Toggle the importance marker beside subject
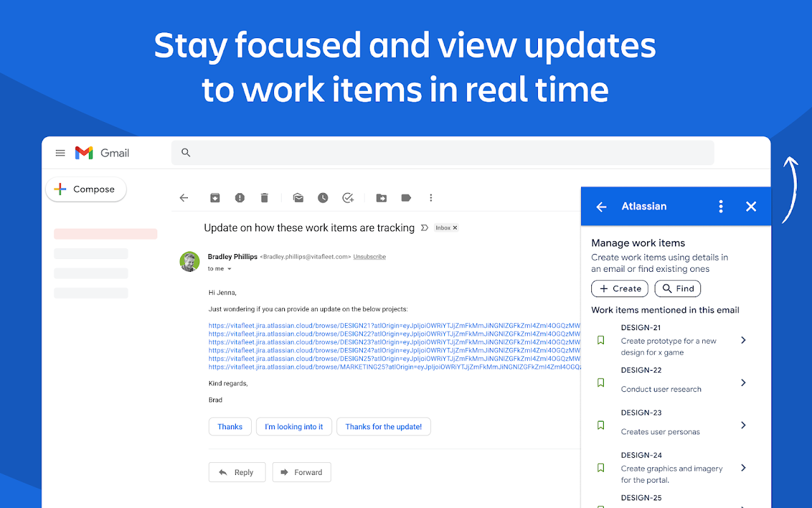 point(425,228)
